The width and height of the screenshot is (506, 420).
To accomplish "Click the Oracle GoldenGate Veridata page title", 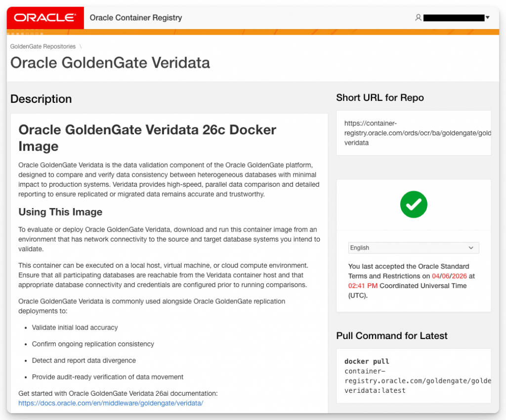I will (x=110, y=63).
